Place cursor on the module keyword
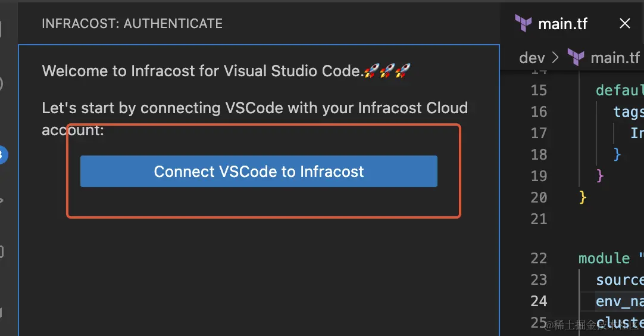 pos(604,259)
